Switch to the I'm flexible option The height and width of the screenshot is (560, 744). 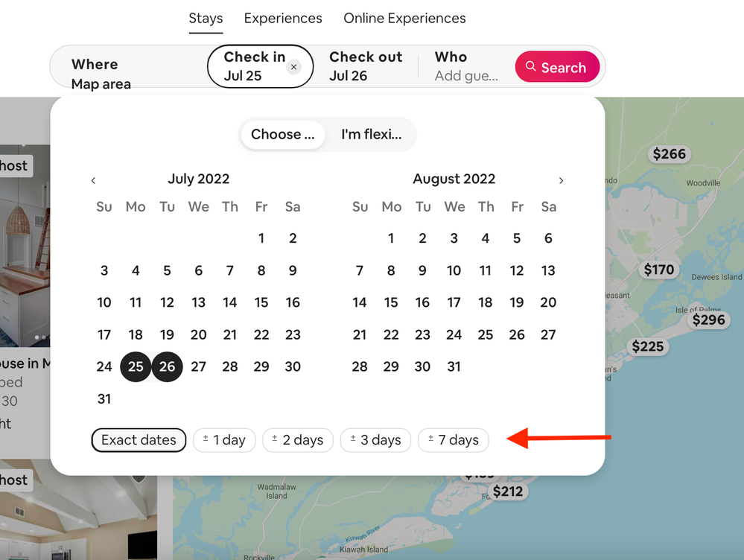pyautogui.click(x=371, y=135)
